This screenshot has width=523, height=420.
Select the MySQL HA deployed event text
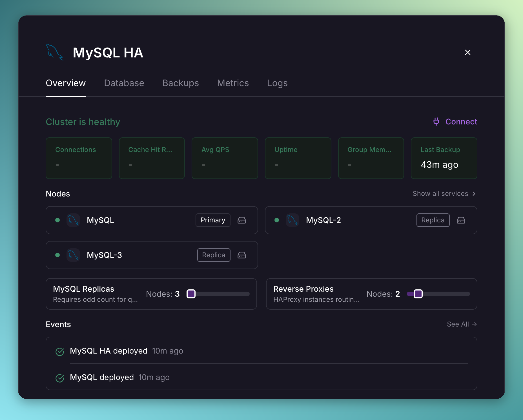[x=108, y=351]
